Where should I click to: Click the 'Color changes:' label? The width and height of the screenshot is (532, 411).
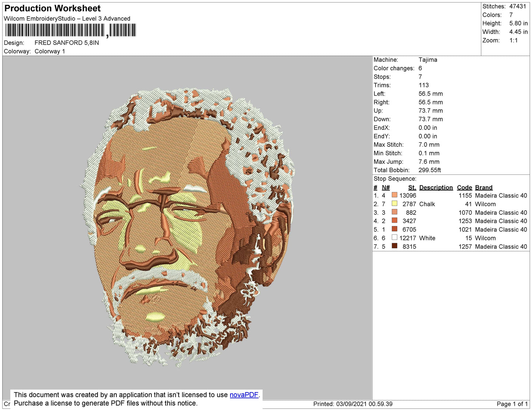click(x=394, y=68)
